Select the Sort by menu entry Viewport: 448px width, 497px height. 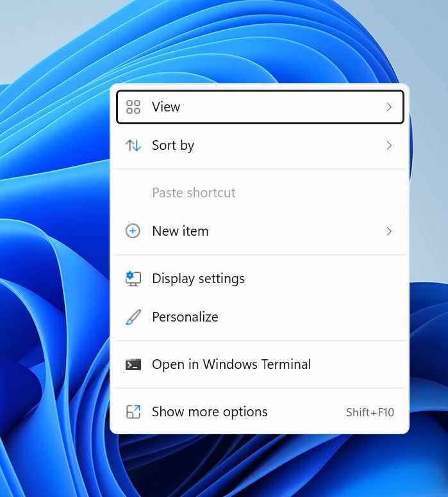tap(260, 145)
